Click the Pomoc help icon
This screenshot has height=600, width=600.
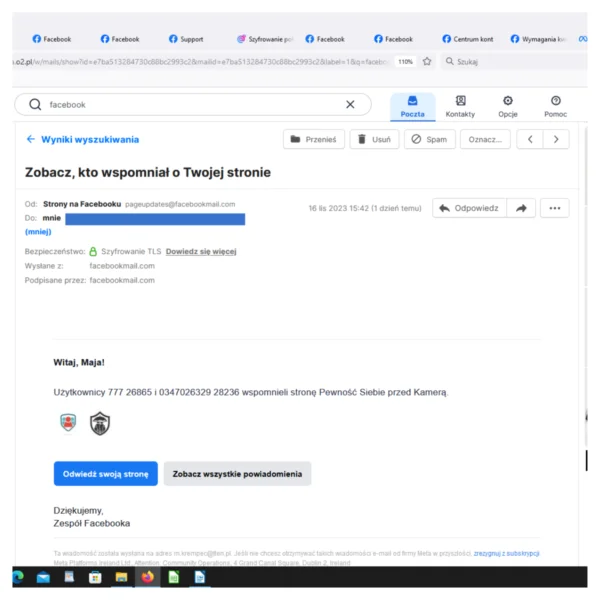[555, 105]
